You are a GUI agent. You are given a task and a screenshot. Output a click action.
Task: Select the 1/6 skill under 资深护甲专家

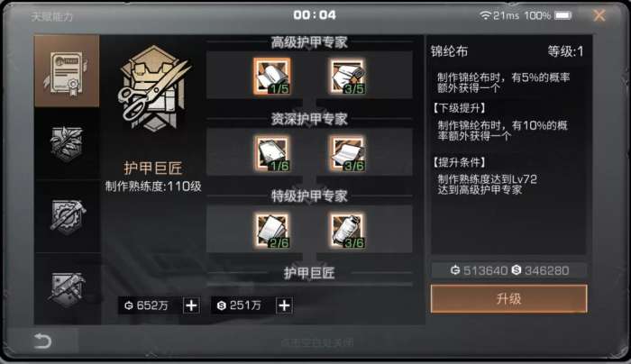[271, 153]
